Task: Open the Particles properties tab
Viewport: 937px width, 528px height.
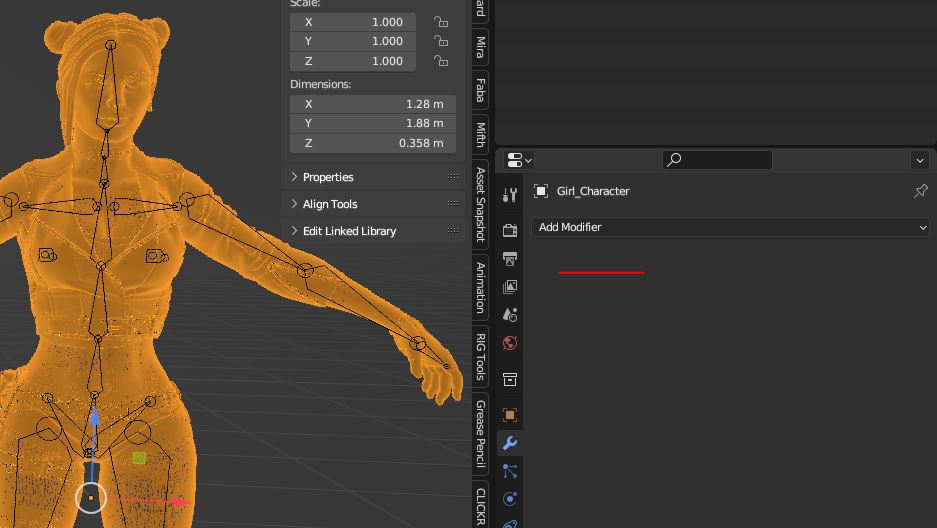Action: pos(510,471)
